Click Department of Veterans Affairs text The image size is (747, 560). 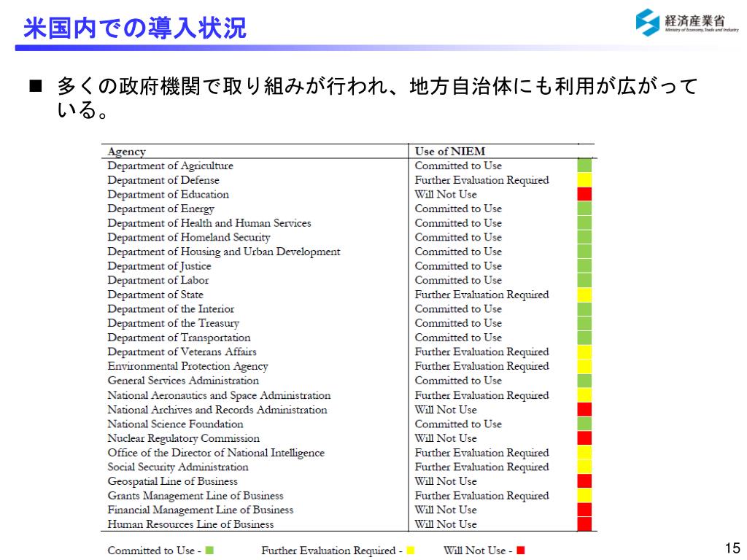pos(182,352)
